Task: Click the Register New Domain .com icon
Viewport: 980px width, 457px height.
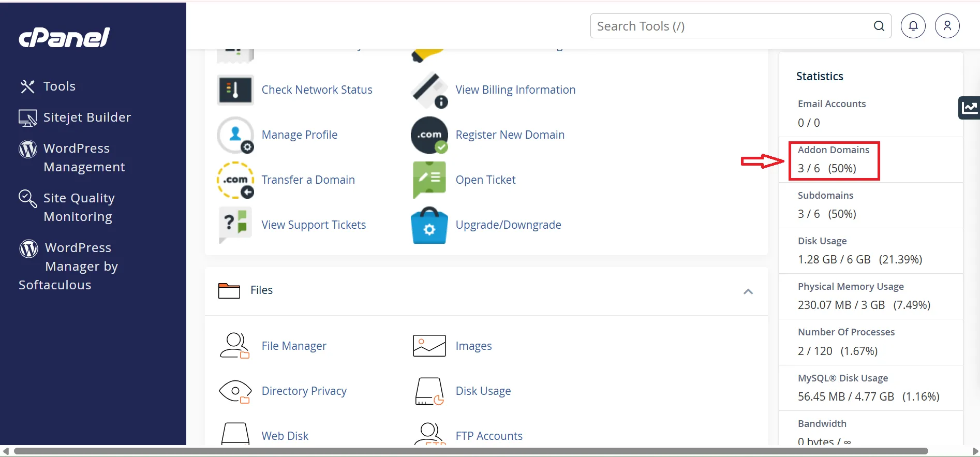Action: [429, 135]
